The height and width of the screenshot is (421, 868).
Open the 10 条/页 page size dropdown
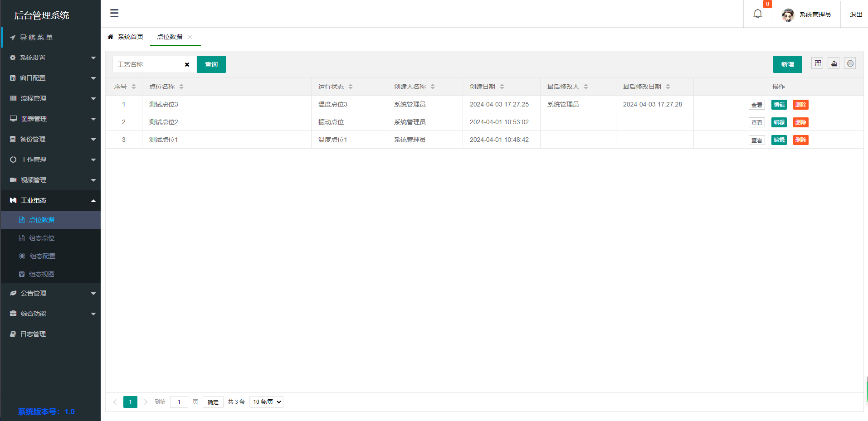tap(266, 402)
